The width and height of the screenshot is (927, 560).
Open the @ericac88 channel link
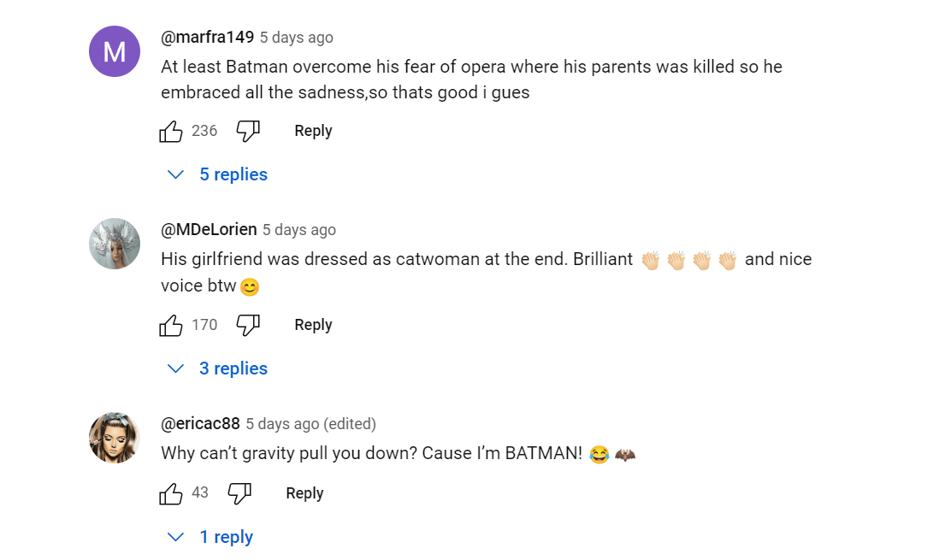pos(200,423)
